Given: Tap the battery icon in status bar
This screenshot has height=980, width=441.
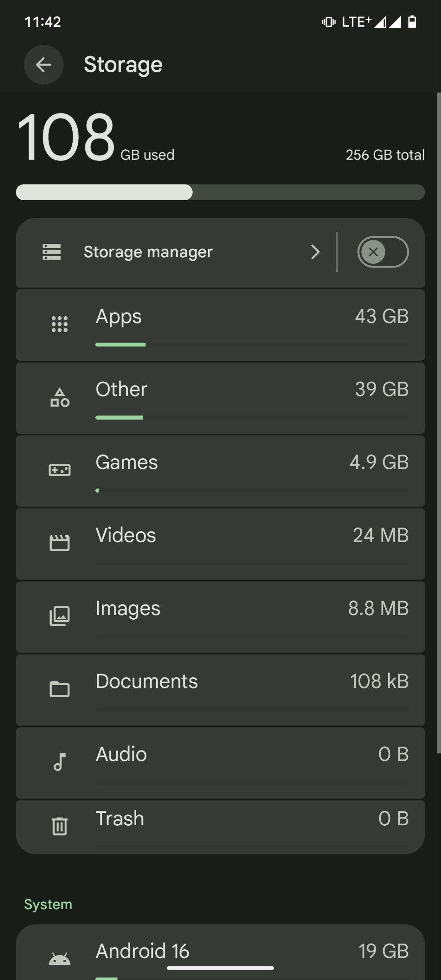Looking at the screenshot, I should (x=412, y=22).
